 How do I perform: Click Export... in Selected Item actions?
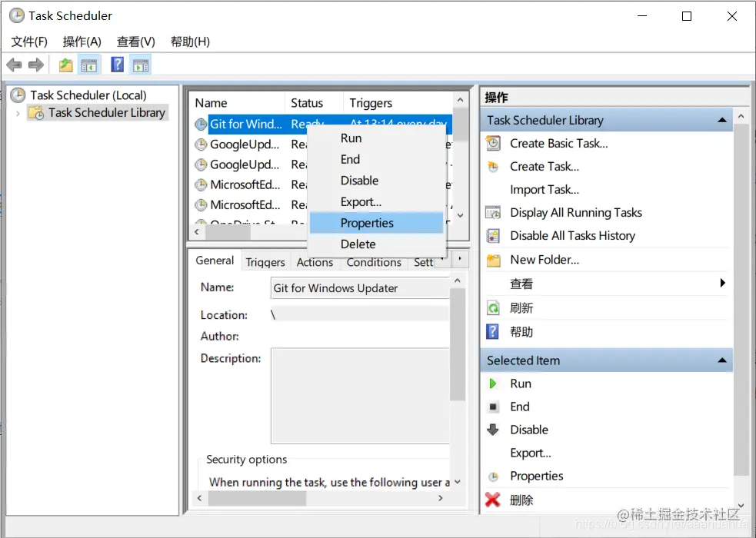coord(531,453)
